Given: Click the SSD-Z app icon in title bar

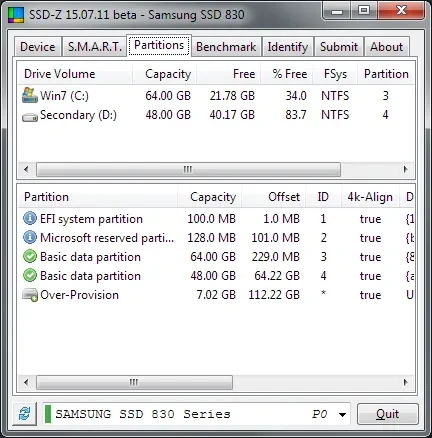Looking at the screenshot, I should (x=16, y=15).
